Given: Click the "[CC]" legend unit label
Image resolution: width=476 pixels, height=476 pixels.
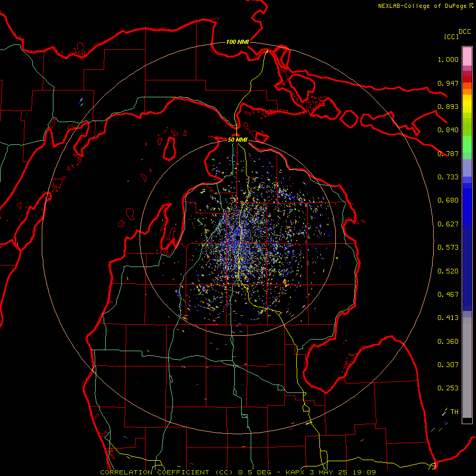Looking at the screenshot, I should [451, 36].
